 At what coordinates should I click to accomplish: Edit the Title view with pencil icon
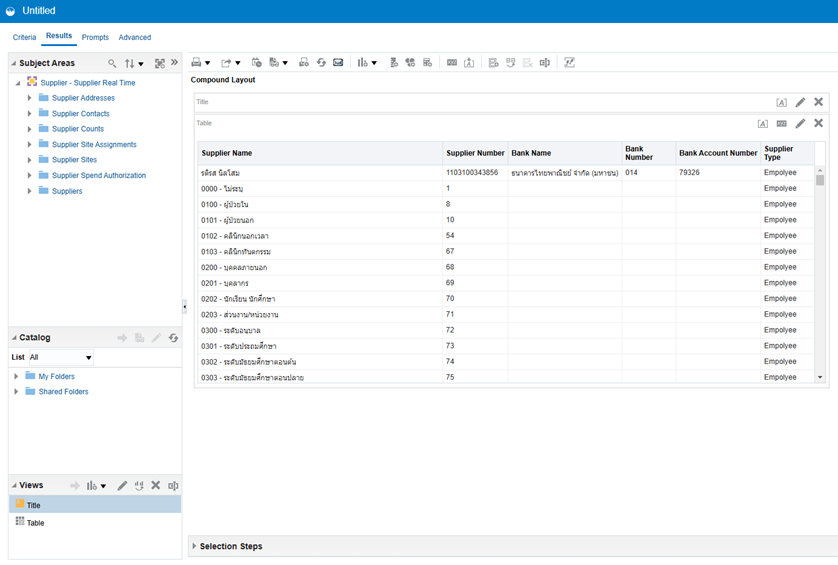800,102
